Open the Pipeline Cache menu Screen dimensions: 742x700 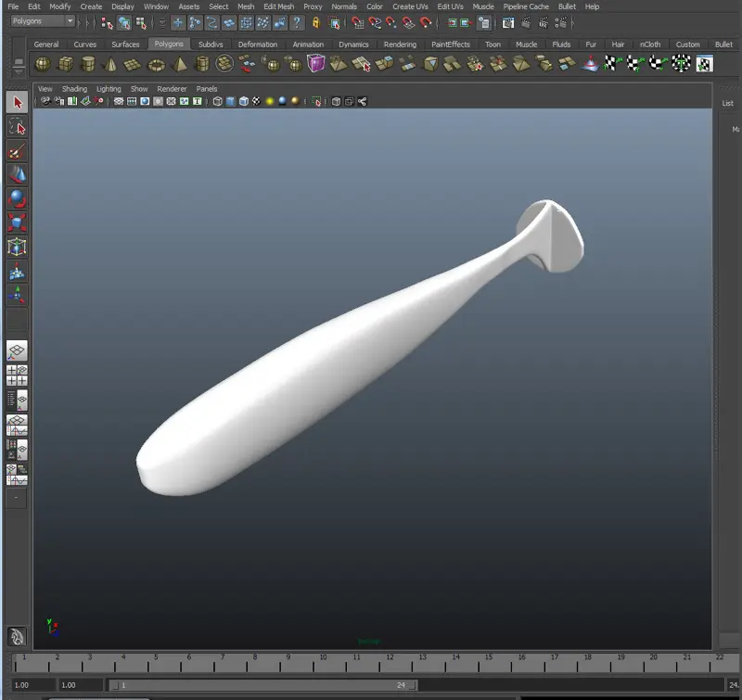point(526,6)
